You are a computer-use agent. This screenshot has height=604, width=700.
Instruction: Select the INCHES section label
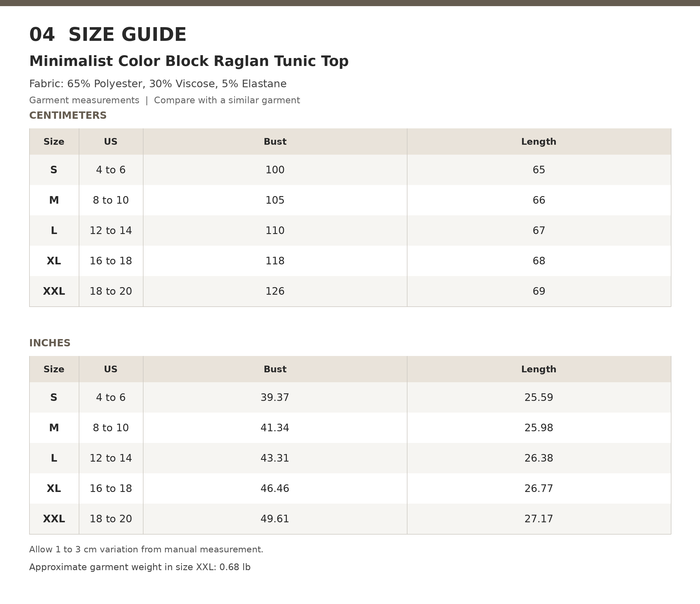tap(50, 343)
